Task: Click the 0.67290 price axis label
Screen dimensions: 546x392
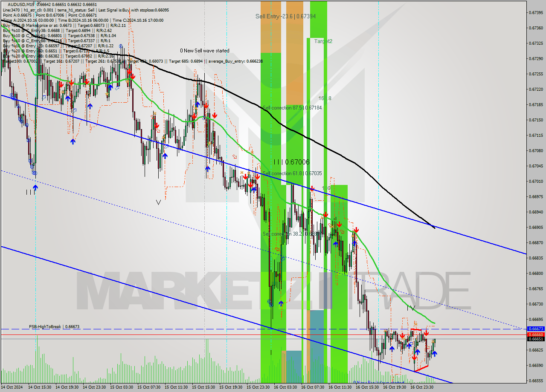Action: [x=536, y=58]
